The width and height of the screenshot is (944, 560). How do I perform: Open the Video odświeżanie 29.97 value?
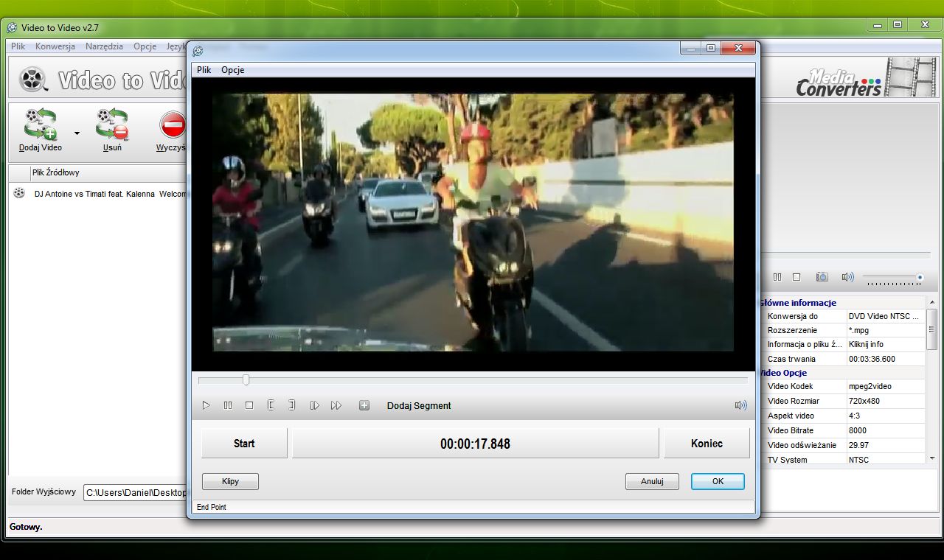tap(885, 445)
